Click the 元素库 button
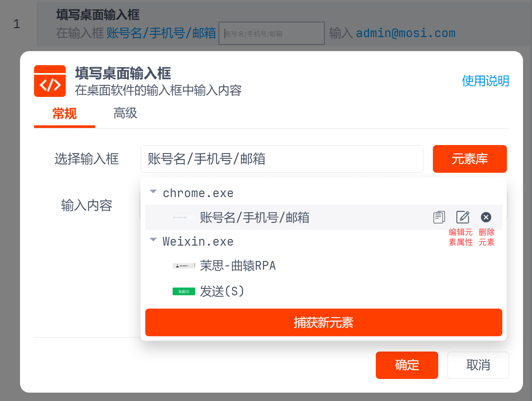 [470, 159]
